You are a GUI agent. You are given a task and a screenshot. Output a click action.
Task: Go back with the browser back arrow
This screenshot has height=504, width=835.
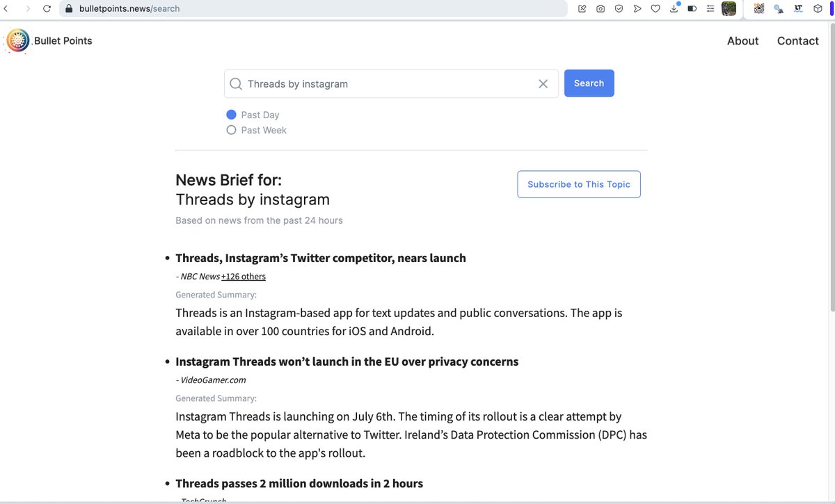click(x=6, y=8)
